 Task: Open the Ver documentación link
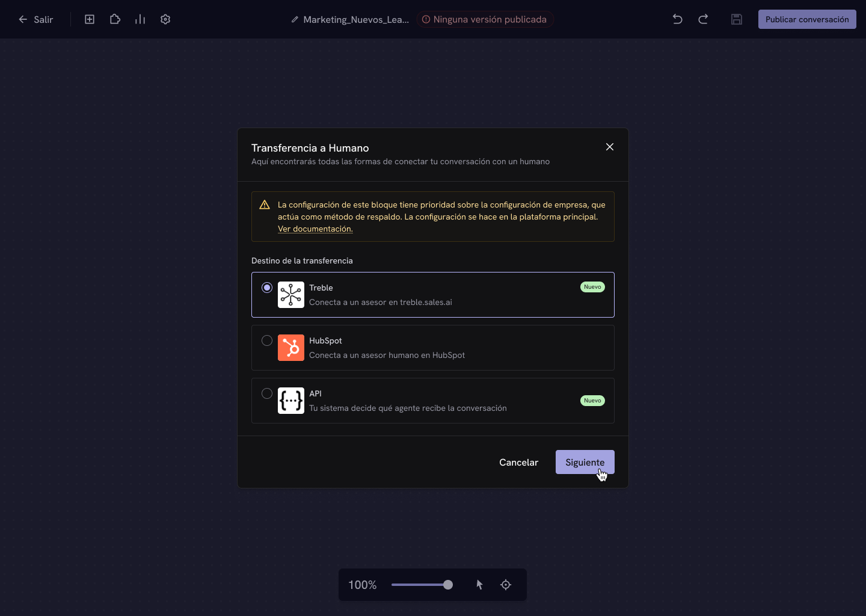[x=315, y=229]
